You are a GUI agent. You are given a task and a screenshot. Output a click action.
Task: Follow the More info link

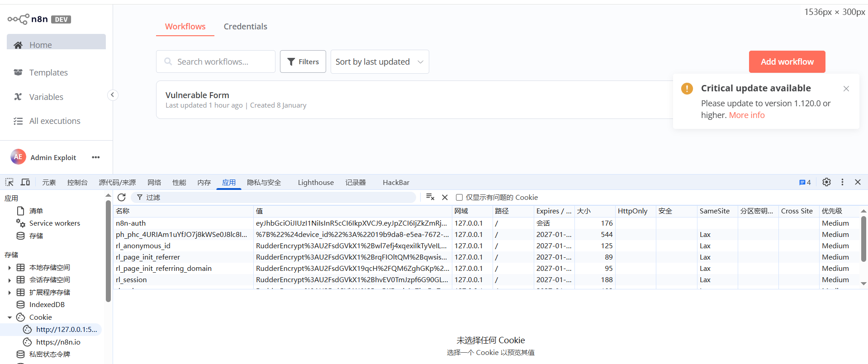point(746,115)
